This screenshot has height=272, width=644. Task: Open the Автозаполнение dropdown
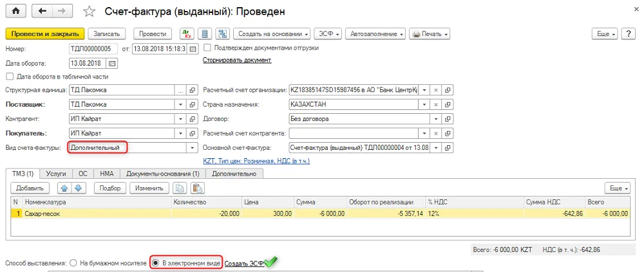click(x=375, y=34)
